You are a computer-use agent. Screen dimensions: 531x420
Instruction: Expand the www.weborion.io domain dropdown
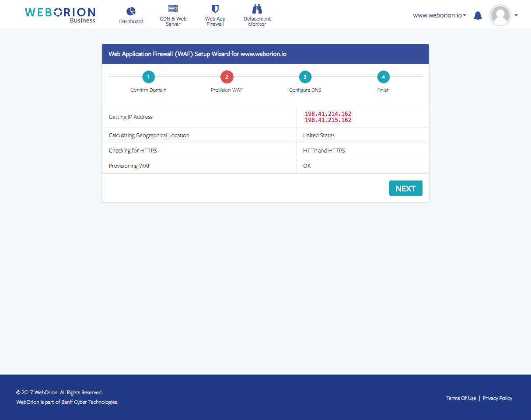[x=440, y=15]
